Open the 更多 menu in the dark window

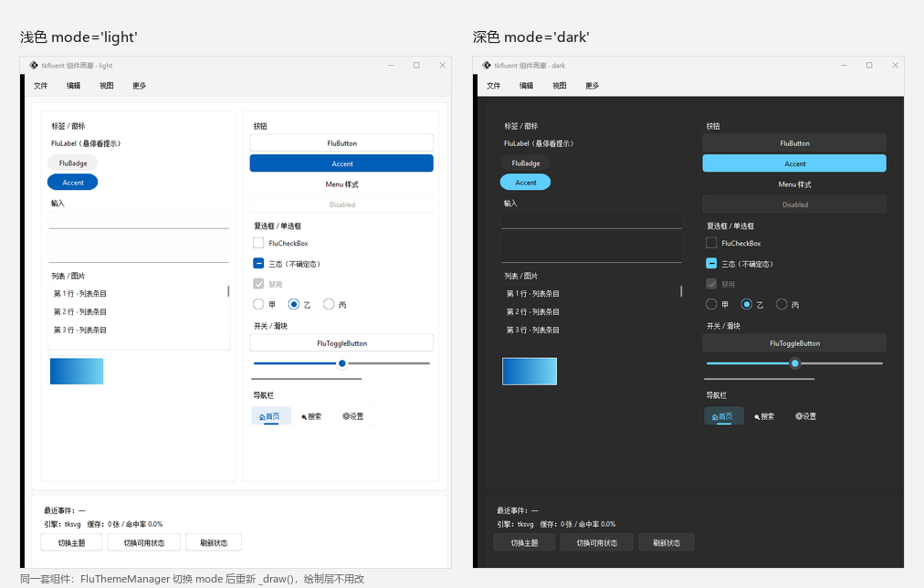pyautogui.click(x=593, y=86)
